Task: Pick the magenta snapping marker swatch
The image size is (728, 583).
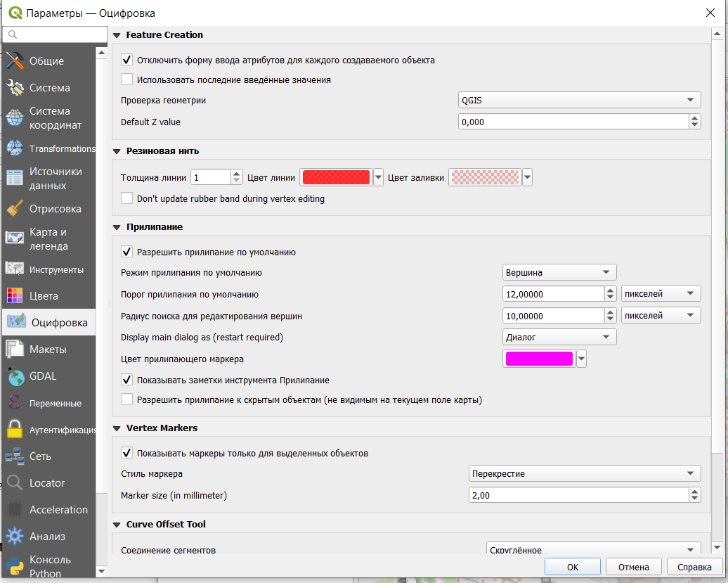Action: pos(539,359)
